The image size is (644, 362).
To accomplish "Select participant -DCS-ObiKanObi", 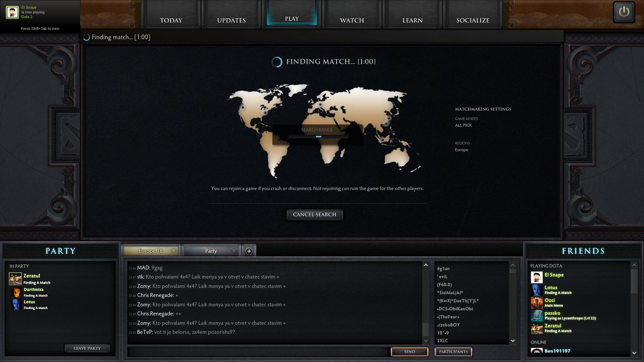I will click(455, 309).
